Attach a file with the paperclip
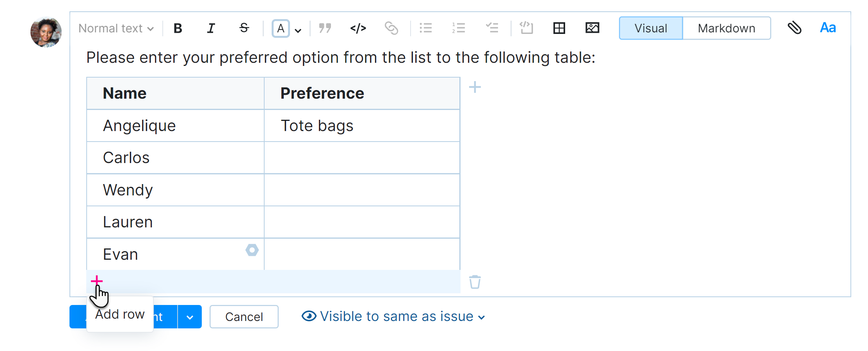 tap(795, 28)
